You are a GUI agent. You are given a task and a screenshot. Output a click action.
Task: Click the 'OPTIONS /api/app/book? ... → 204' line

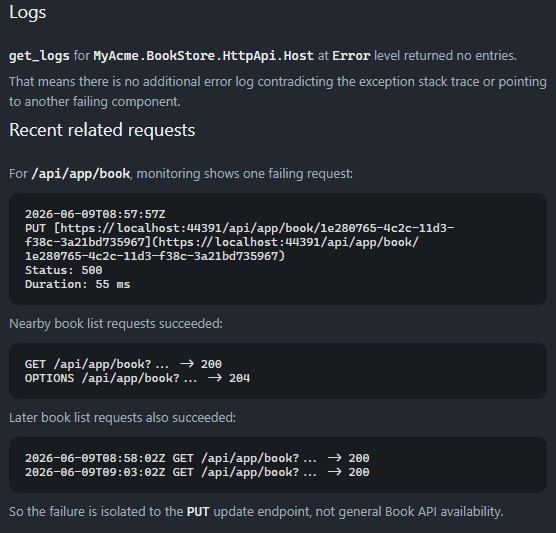tap(137, 378)
